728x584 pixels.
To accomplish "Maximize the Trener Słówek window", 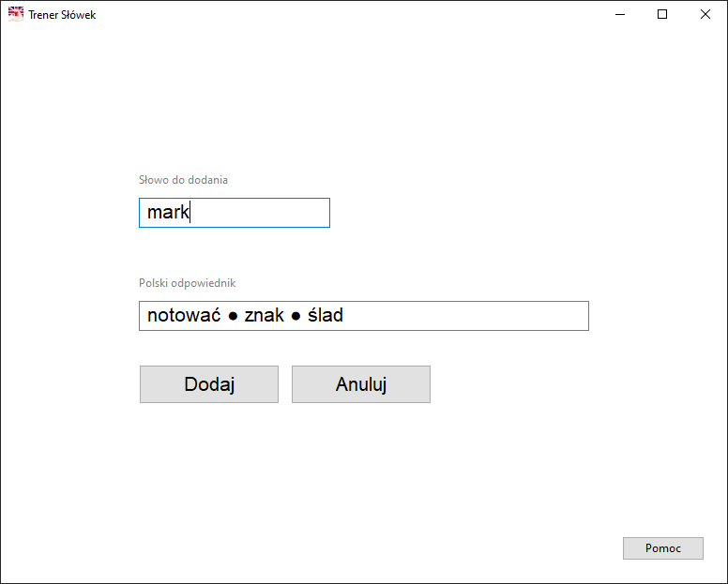I will pos(662,14).
